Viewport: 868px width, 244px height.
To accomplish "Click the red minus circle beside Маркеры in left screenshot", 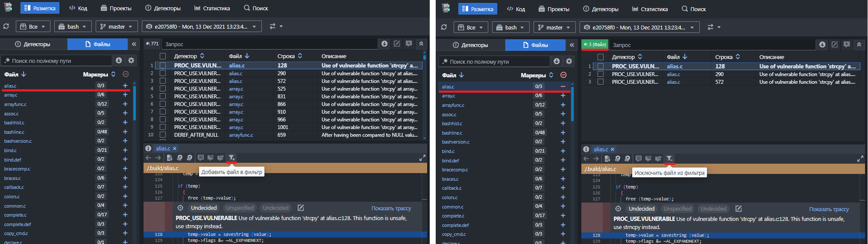I will 126,74.
